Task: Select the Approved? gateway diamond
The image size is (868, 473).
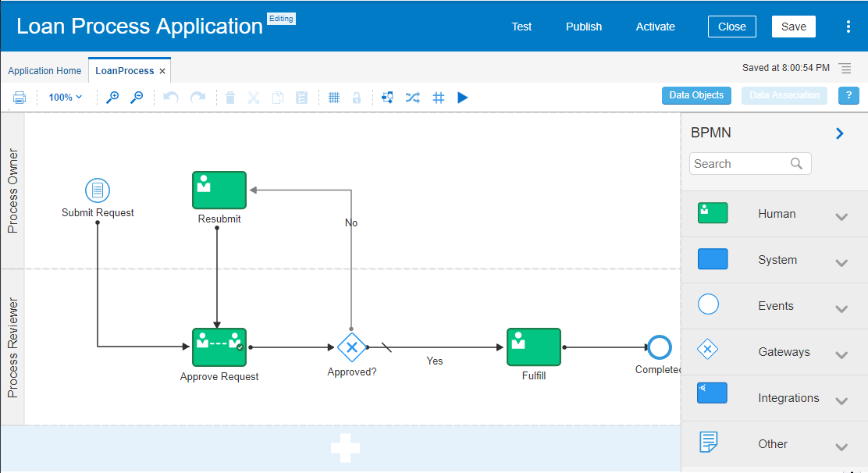Action: pyautogui.click(x=351, y=347)
